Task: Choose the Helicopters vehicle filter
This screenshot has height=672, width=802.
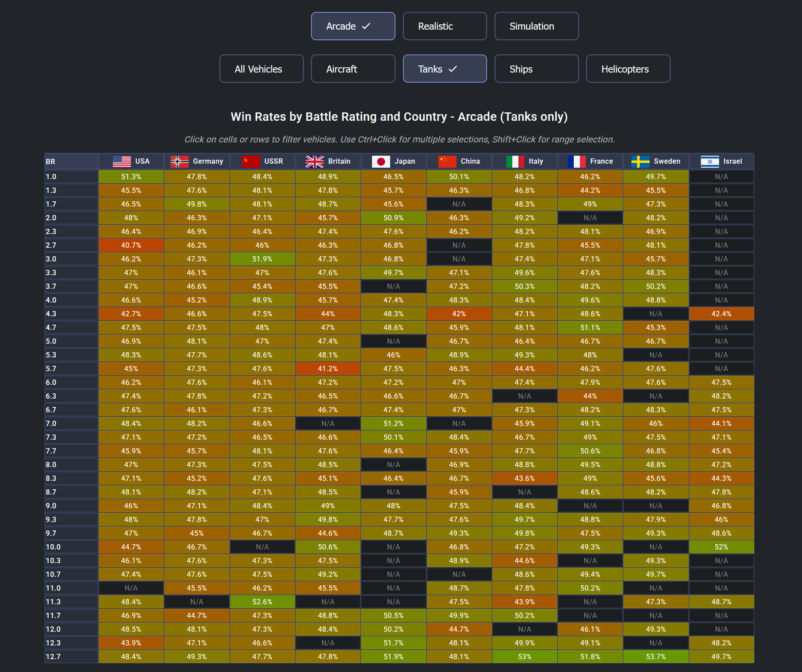Action: click(628, 69)
